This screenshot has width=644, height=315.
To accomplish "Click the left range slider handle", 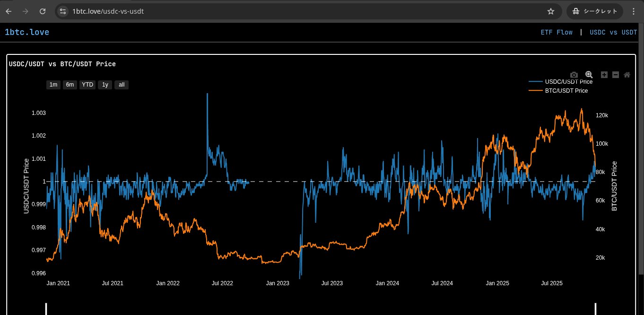I will [x=46, y=309].
